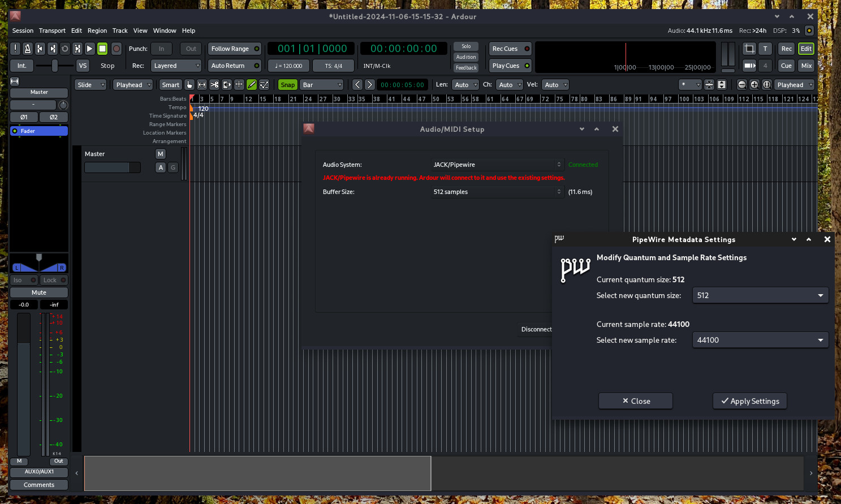This screenshot has width=841, height=504.
Task: Go to session start icon
Action: pos(40,49)
